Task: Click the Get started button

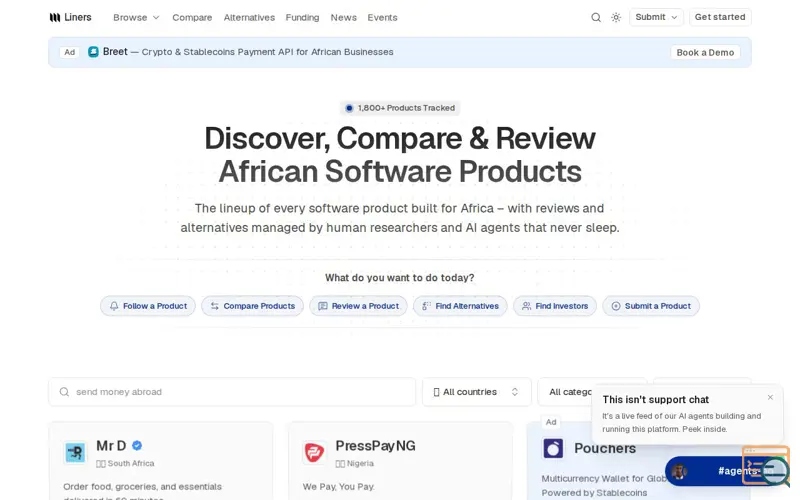Action: tap(720, 17)
